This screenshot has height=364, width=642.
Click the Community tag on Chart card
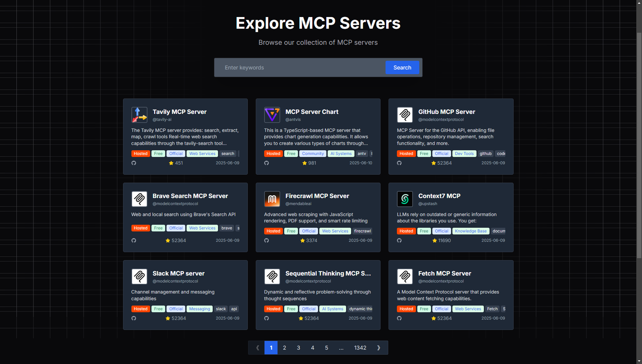click(x=313, y=154)
